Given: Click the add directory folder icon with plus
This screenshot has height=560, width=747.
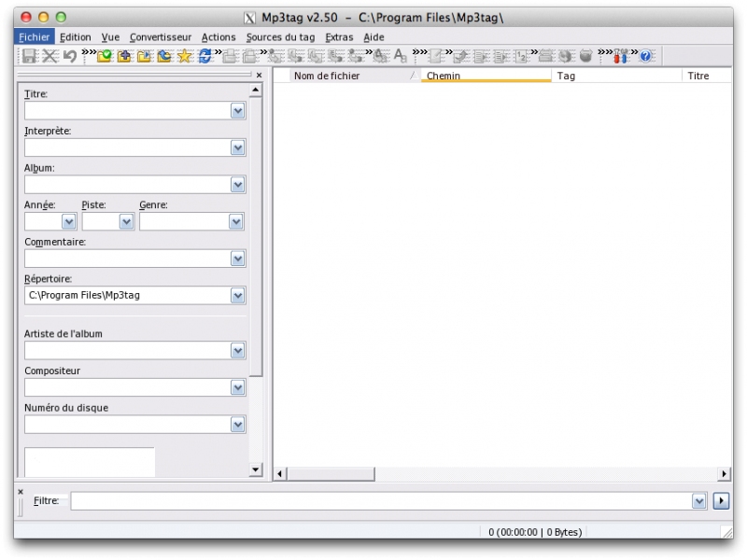Looking at the screenshot, I should pos(124,56).
